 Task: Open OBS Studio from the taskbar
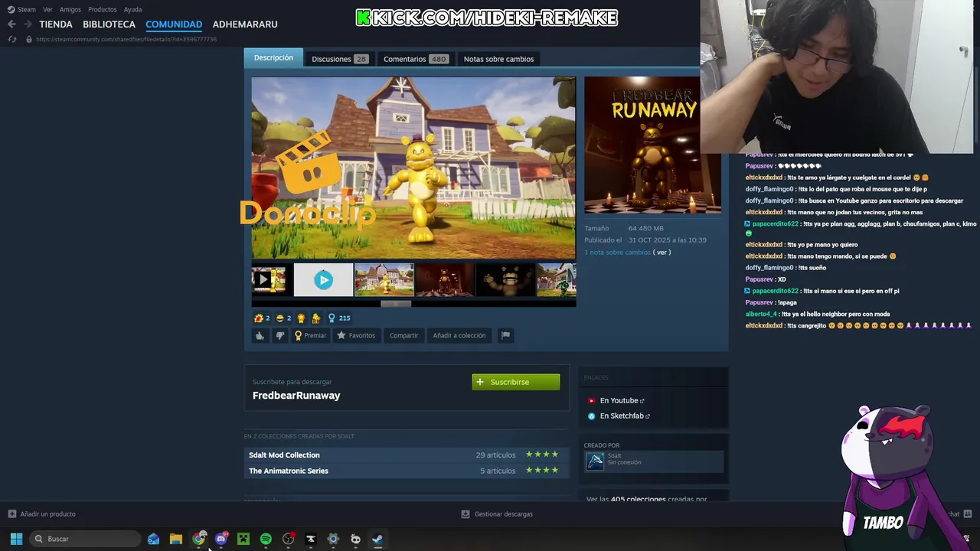coord(288,539)
